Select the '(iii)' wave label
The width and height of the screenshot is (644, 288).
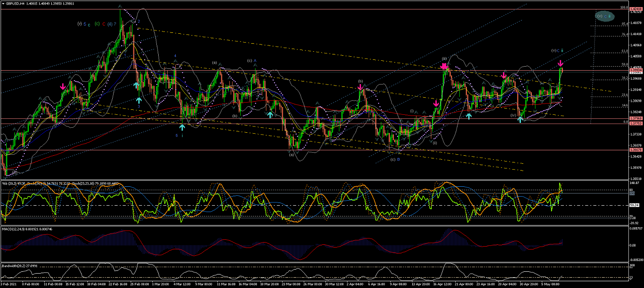pos(444,58)
